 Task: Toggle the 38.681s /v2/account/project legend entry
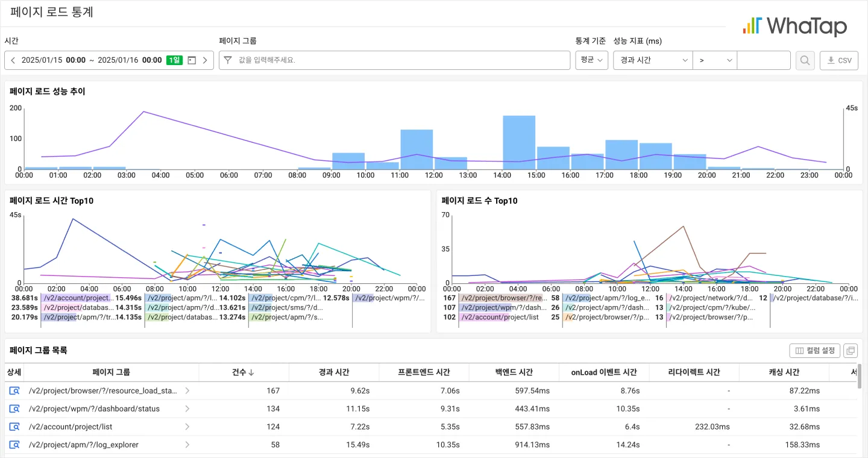pos(63,298)
